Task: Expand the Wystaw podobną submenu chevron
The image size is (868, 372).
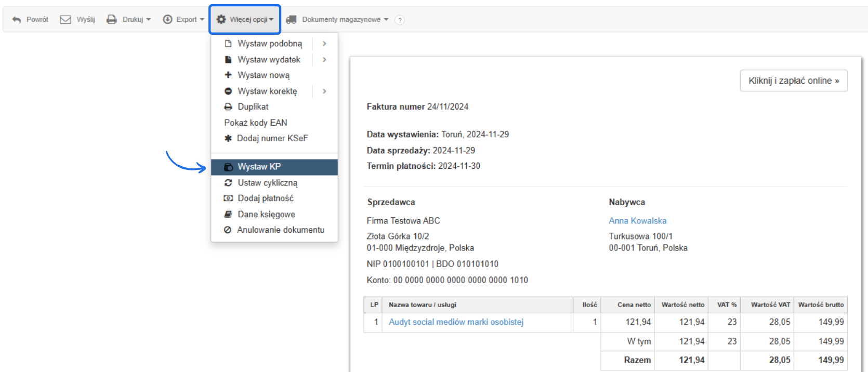Action: click(324, 44)
